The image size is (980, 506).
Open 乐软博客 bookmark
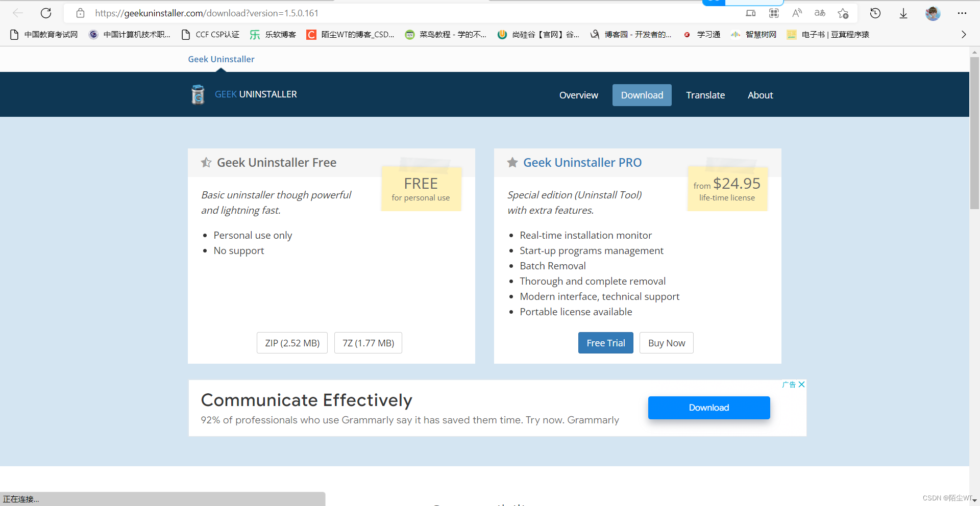click(273, 35)
